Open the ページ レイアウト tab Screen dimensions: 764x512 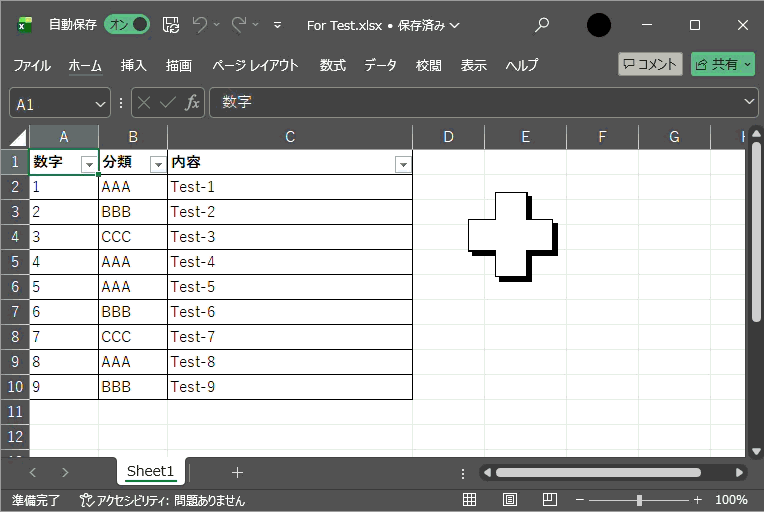[x=255, y=65]
